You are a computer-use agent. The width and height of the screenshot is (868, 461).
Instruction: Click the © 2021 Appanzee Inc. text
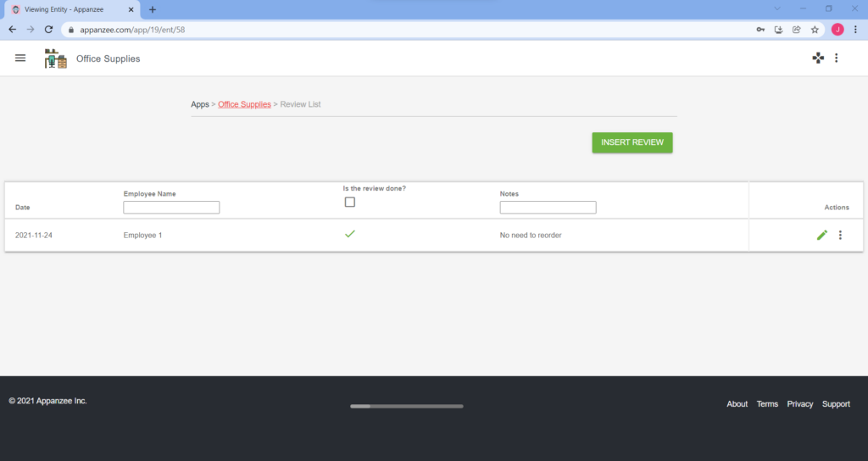click(x=48, y=401)
